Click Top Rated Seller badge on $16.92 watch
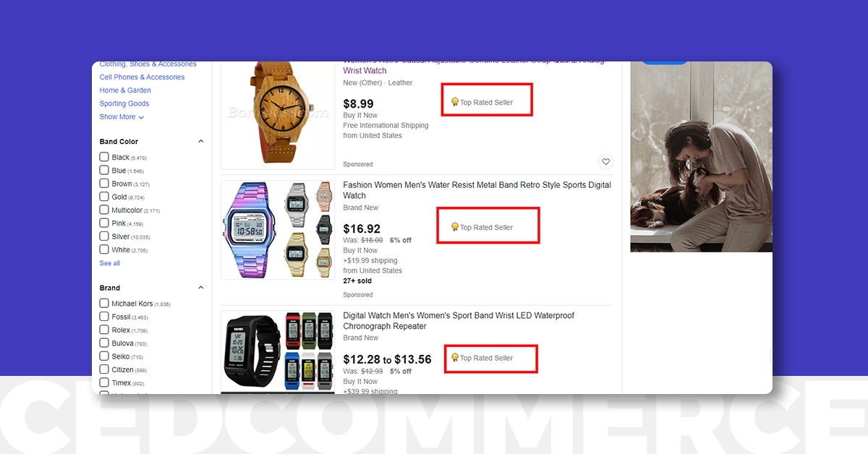This screenshot has width=868, height=454. [482, 227]
